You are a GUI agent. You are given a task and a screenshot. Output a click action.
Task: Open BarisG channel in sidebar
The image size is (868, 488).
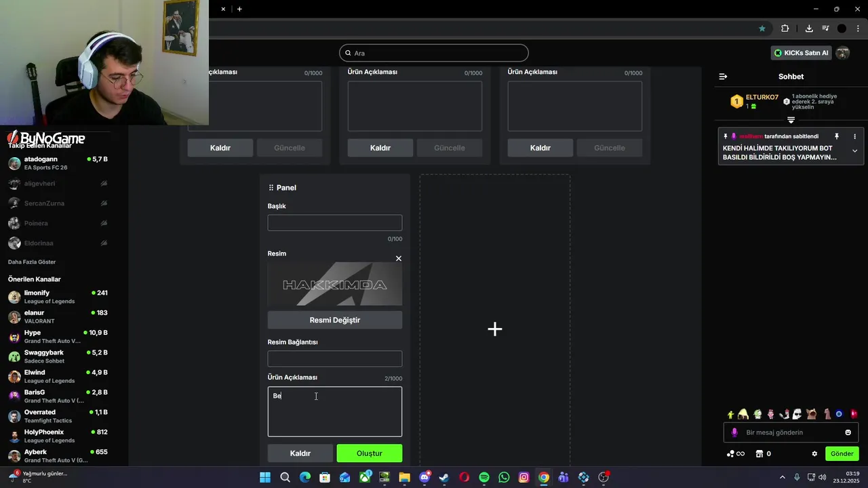pos(58,396)
